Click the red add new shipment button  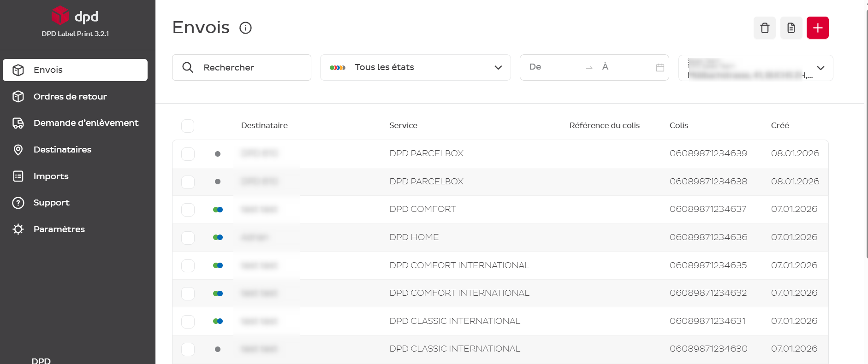(817, 28)
